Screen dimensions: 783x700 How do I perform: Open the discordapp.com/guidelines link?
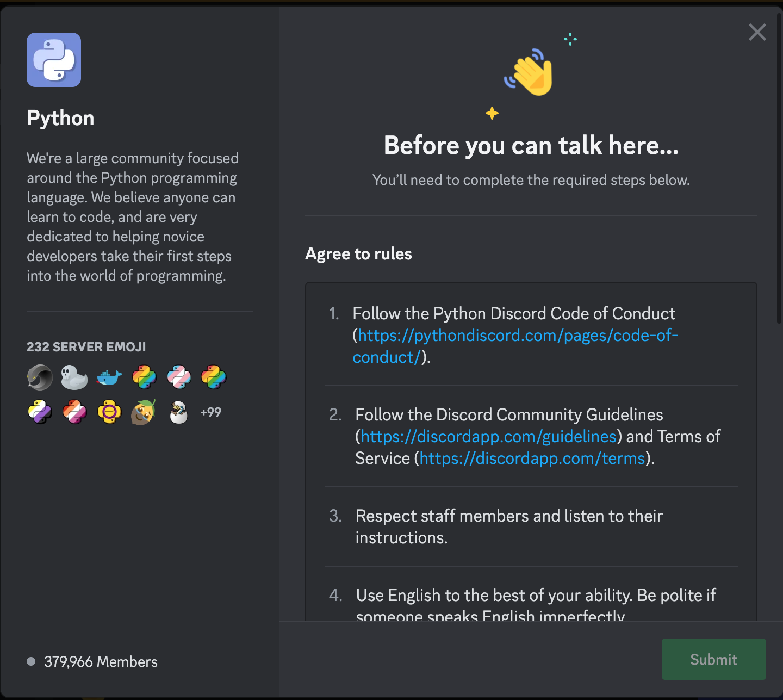pos(488,436)
